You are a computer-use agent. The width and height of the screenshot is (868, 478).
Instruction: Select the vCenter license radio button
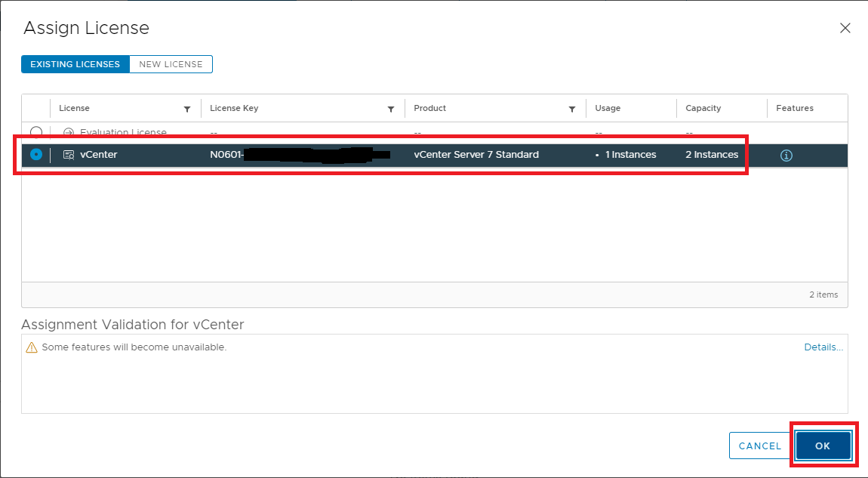(36, 155)
